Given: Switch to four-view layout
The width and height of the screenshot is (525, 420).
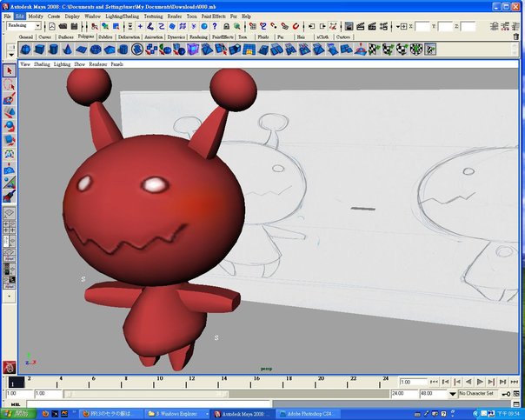Looking at the screenshot, I should point(10,228).
